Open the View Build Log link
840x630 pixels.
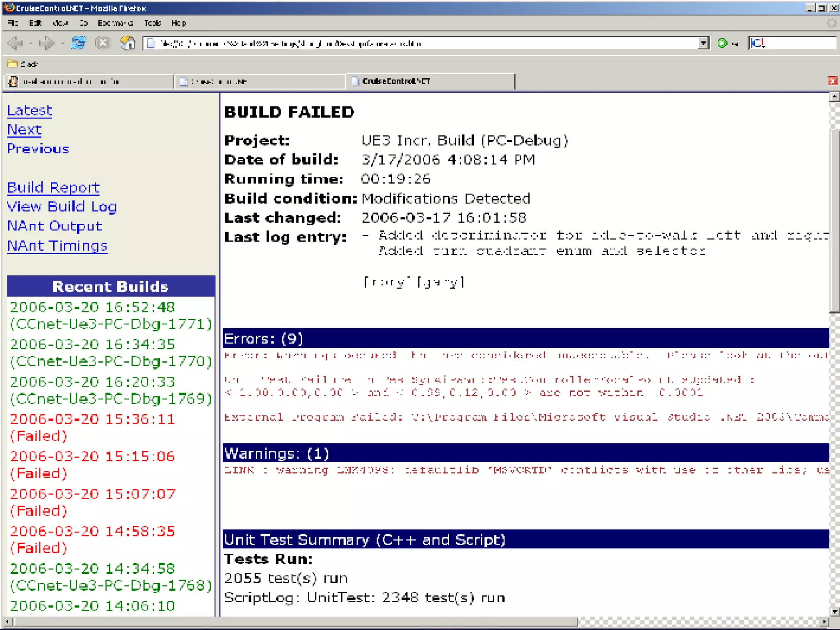62,206
